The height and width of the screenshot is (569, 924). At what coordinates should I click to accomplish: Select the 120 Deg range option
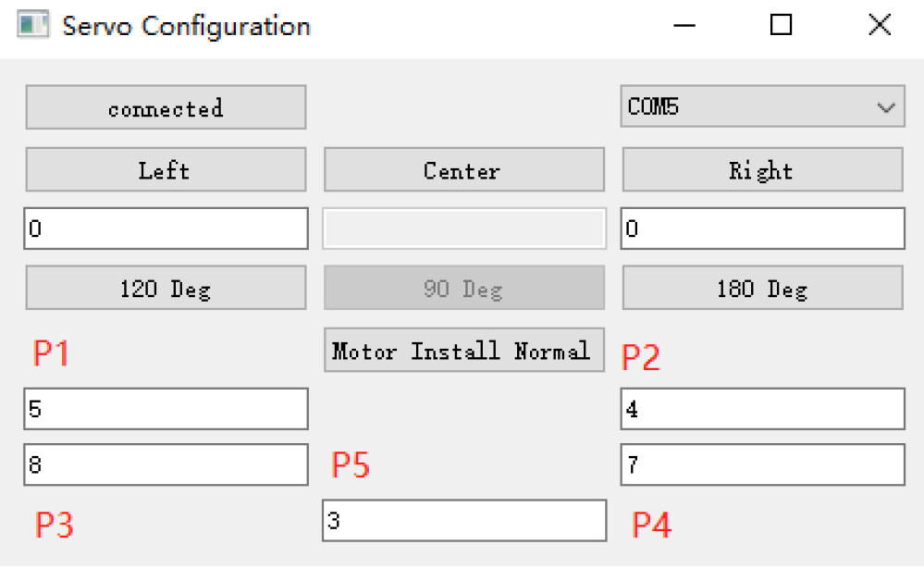[x=166, y=289]
